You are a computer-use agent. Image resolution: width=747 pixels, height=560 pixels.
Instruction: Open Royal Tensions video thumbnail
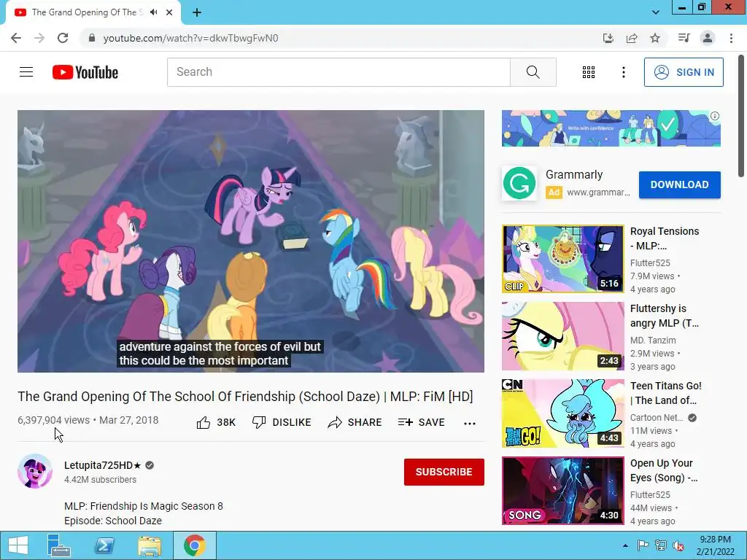[562, 259]
